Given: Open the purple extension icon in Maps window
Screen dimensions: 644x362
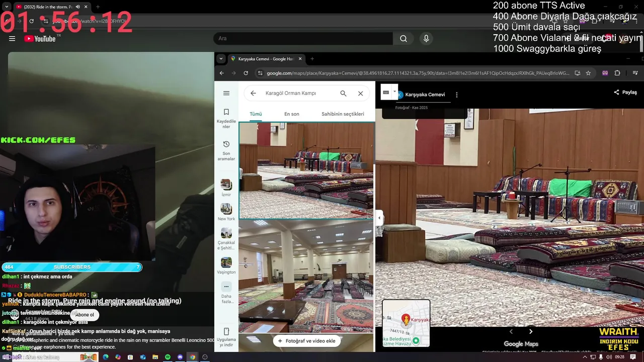Looking at the screenshot, I should click(605, 73).
